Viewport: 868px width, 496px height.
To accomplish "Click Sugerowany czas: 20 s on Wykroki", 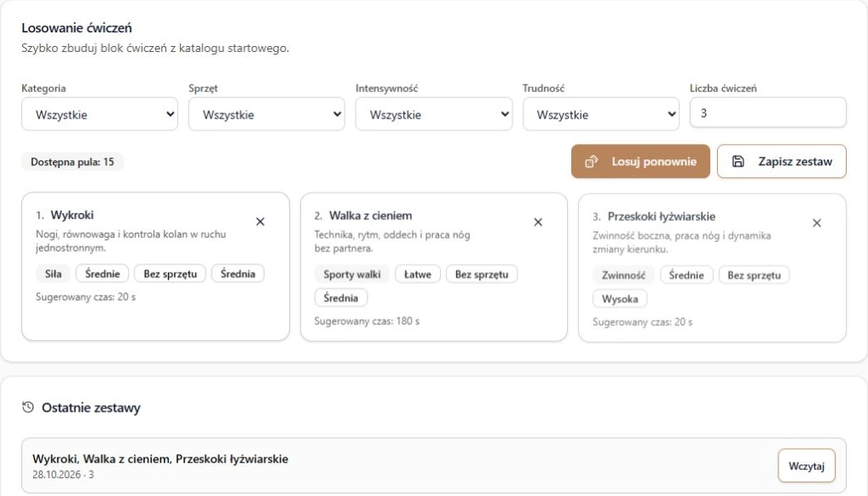I will (86, 297).
